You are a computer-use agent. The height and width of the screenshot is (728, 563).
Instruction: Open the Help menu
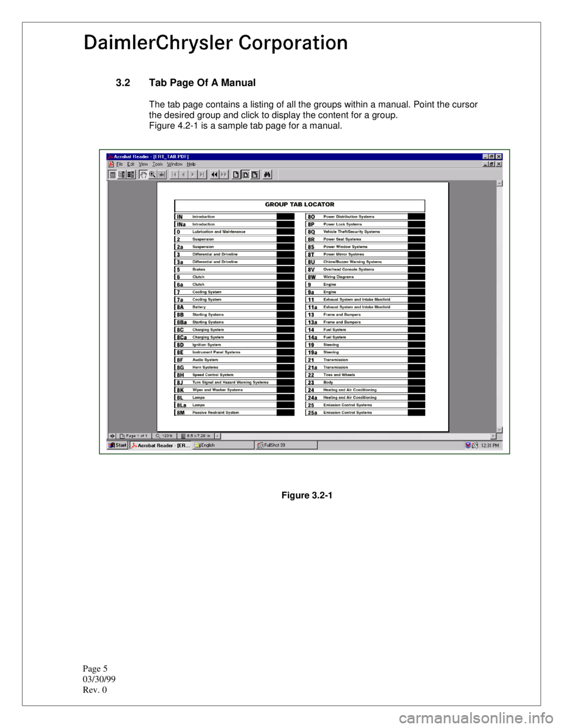tap(191, 165)
